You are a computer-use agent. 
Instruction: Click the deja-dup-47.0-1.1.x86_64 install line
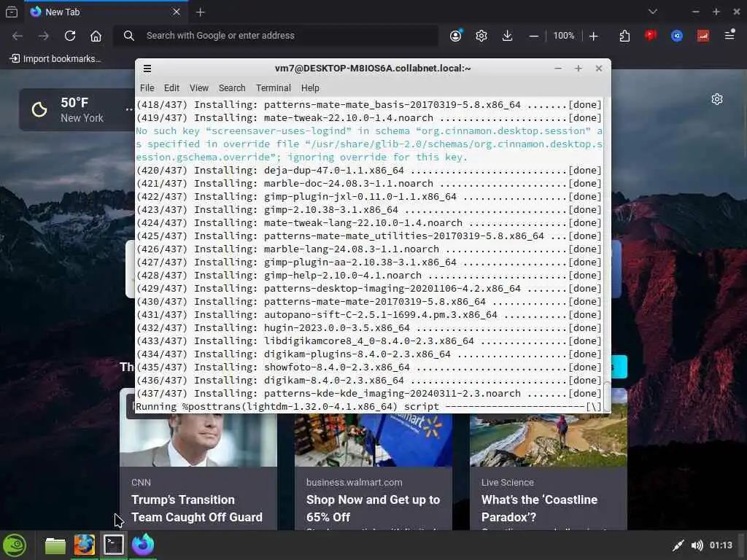click(x=368, y=171)
